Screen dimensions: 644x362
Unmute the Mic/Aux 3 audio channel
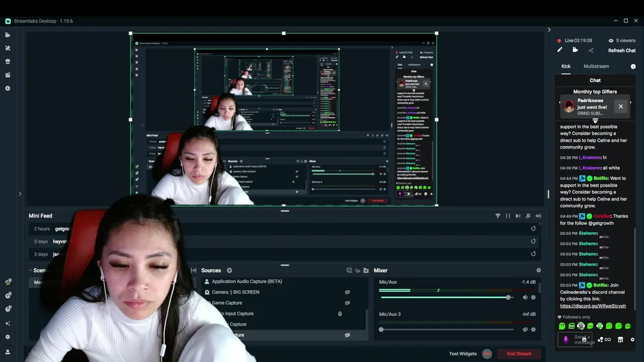tap(525, 329)
